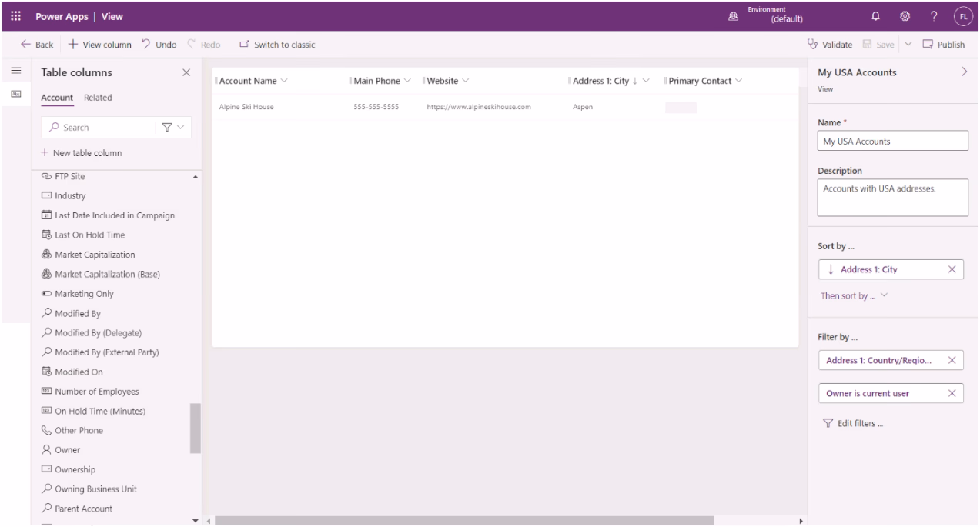Open Main Phone column header menu
This screenshot has height=527, width=980.
pyautogui.click(x=407, y=82)
